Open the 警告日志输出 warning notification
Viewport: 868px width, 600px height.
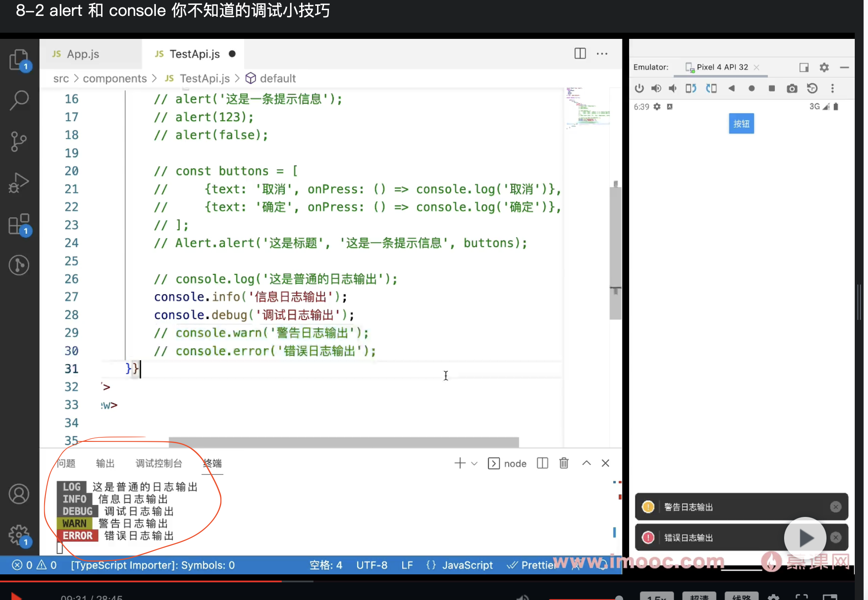pos(741,507)
